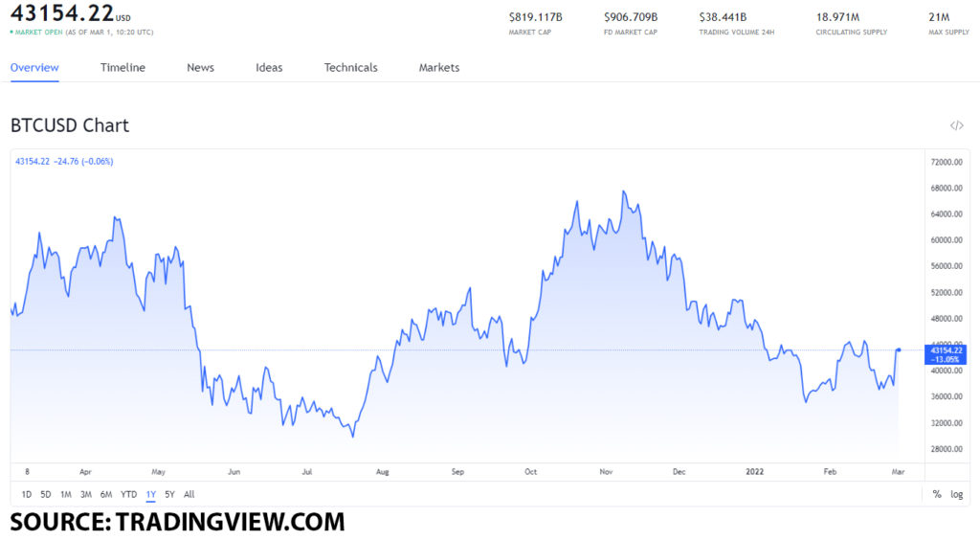The width and height of the screenshot is (980, 540).
Task: Select the 5D time range
Action: tap(46, 494)
